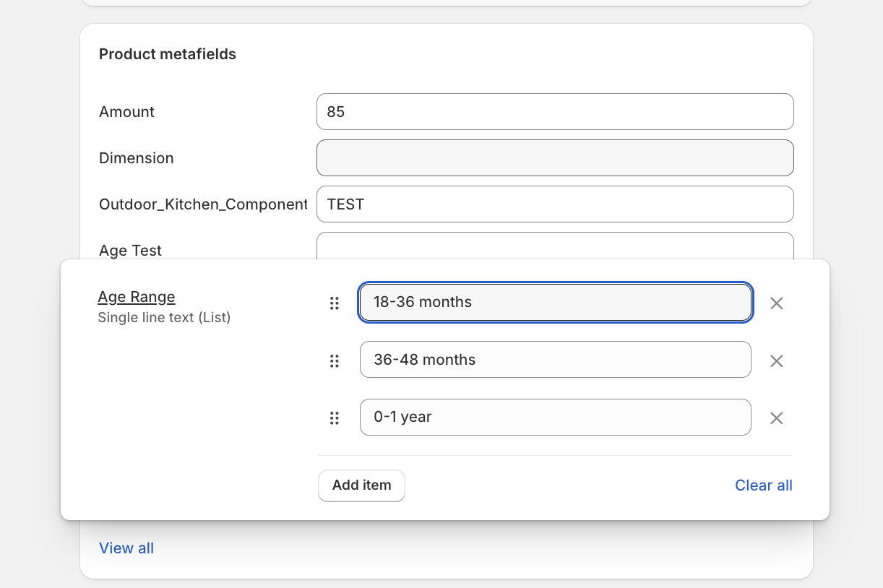Open "View all" product metafields

126,548
